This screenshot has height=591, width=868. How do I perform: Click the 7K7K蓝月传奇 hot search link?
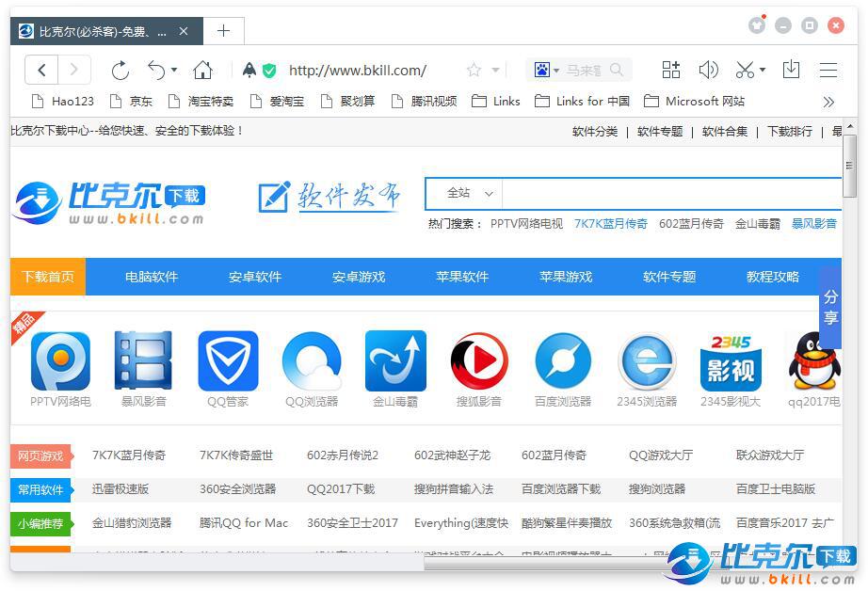(x=611, y=224)
